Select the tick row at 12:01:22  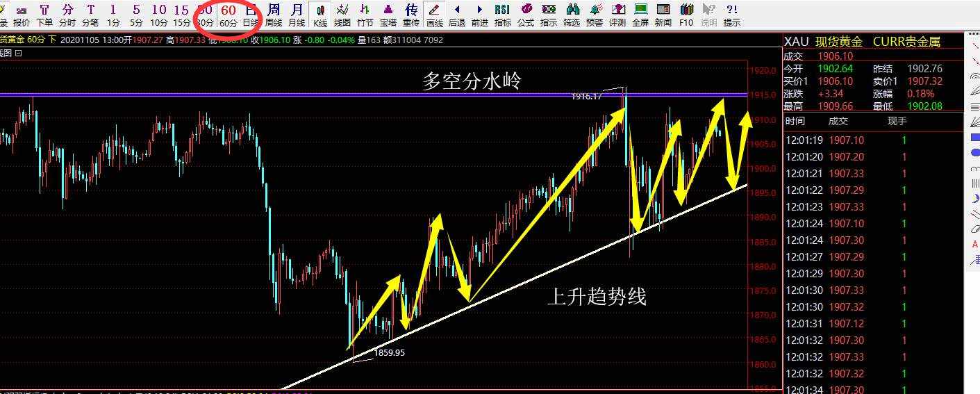point(874,190)
